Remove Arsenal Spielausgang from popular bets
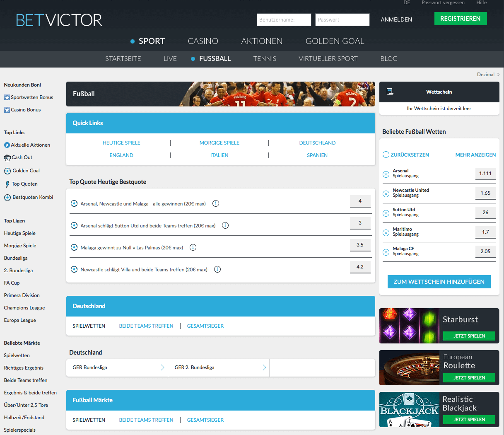This screenshot has height=435, width=504. pyautogui.click(x=386, y=174)
